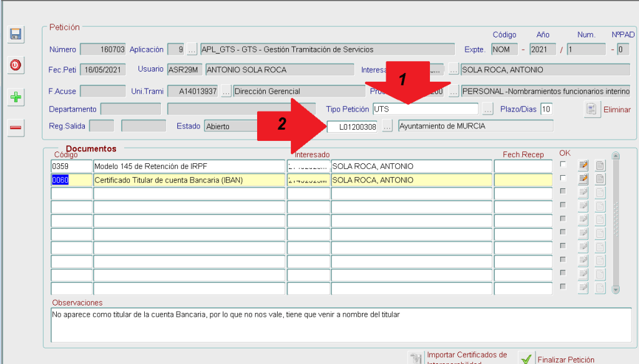Open document page icon for Certificado Titular row
The image size is (639, 364).
600,180
